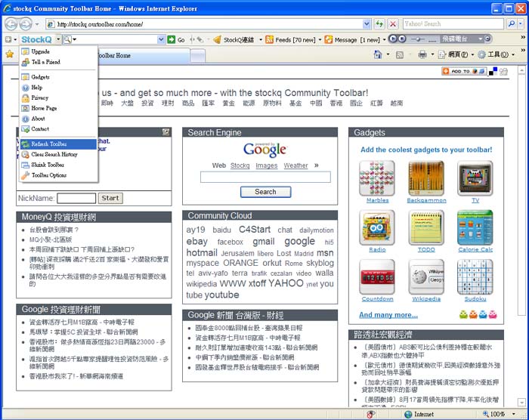This screenshot has height=420, width=529.
Task: Expand the address bar dropdown
Action: (x=367, y=23)
